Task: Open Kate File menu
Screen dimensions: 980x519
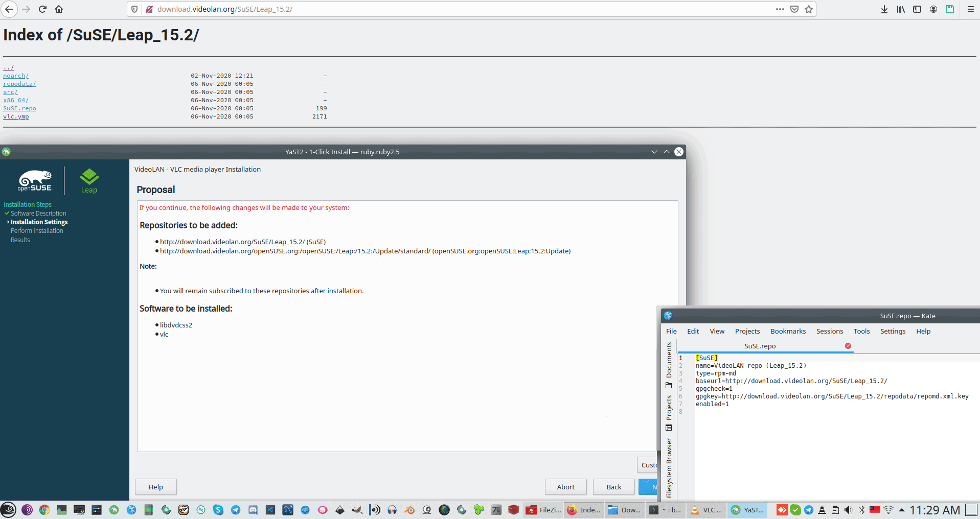Action: 671,331
